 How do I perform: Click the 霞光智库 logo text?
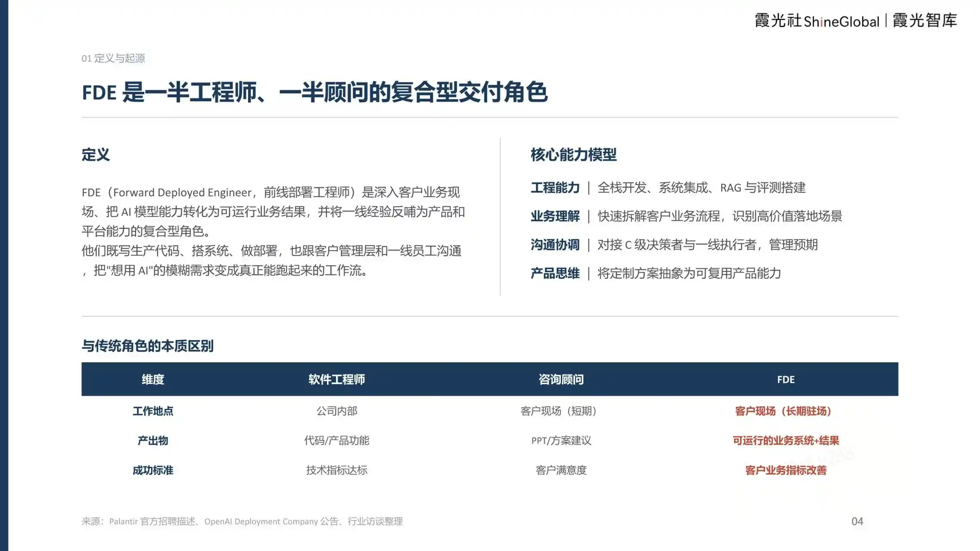click(x=925, y=21)
